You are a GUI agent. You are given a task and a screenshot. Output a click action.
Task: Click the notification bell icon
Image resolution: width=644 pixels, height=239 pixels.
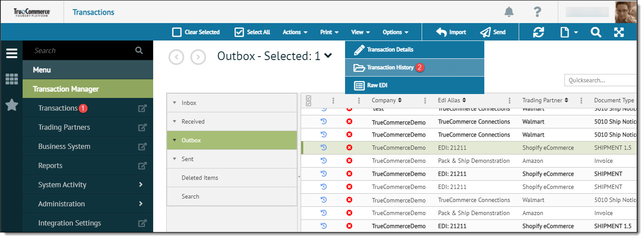[509, 12]
